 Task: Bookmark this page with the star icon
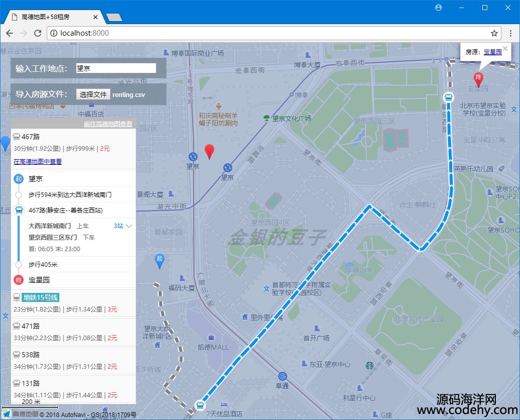click(494, 33)
